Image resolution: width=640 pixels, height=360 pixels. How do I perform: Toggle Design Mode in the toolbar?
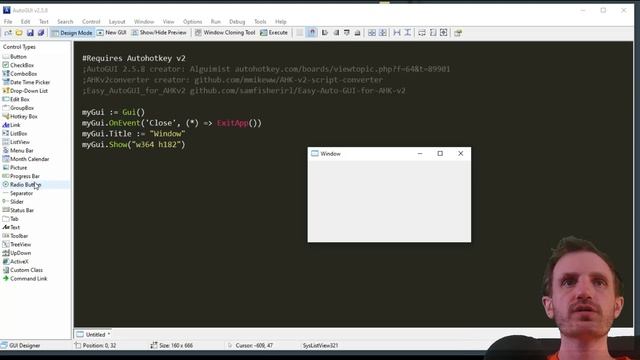pos(71,33)
